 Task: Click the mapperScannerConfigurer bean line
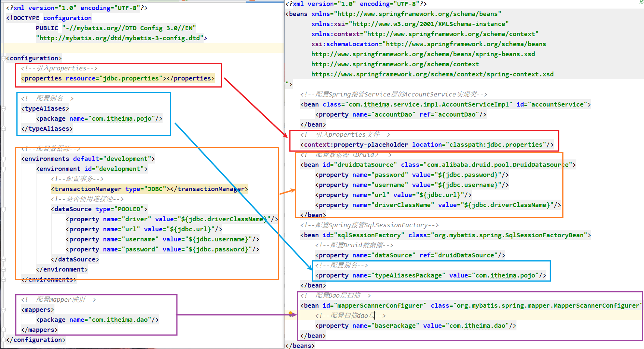[472, 305]
